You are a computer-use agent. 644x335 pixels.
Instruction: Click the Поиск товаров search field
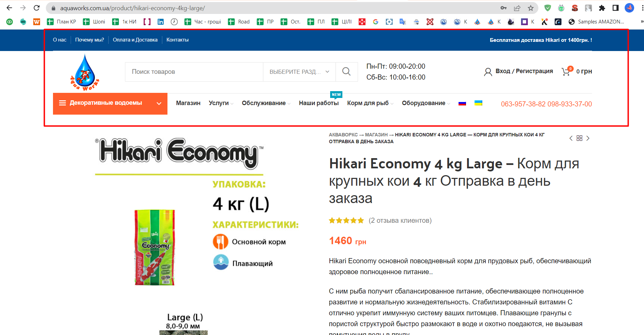click(194, 72)
